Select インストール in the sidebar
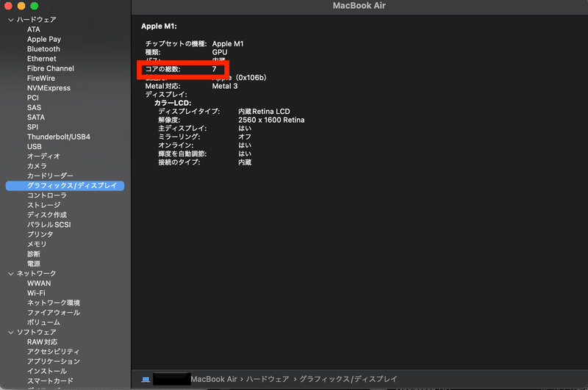The height and width of the screenshot is (390, 588). [47, 371]
